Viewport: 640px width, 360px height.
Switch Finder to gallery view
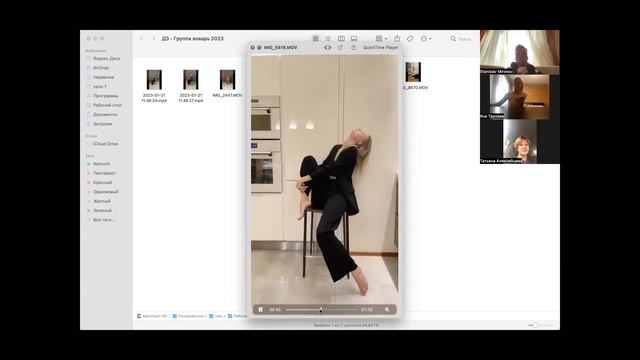[x=354, y=38]
